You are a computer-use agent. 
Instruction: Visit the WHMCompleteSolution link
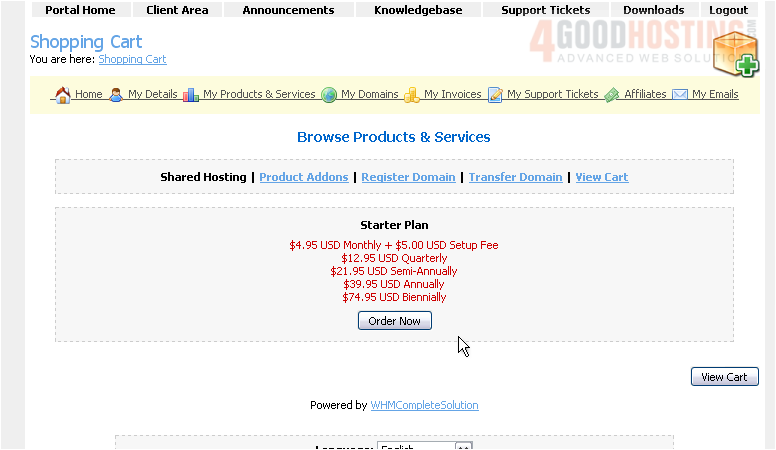click(x=424, y=406)
